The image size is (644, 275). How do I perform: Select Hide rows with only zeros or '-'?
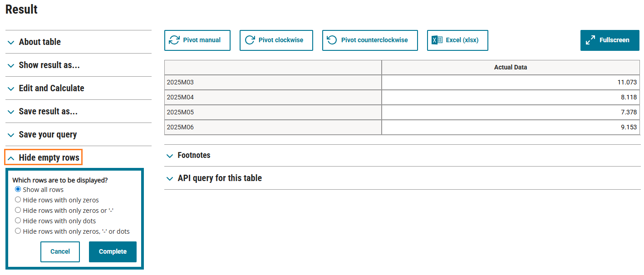click(x=18, y=210)
